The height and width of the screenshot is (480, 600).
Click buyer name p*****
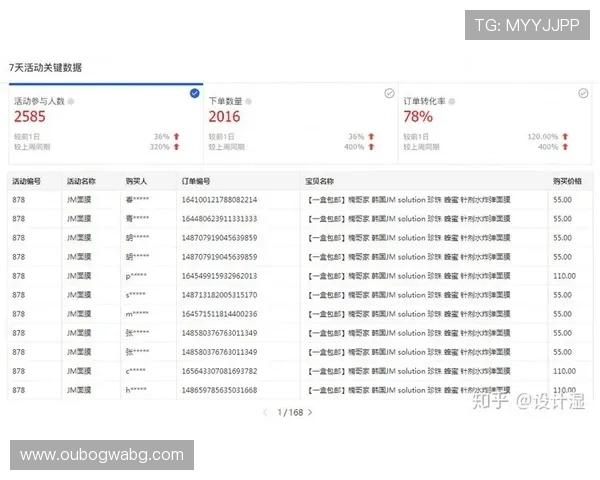click(x=136, y=276)
